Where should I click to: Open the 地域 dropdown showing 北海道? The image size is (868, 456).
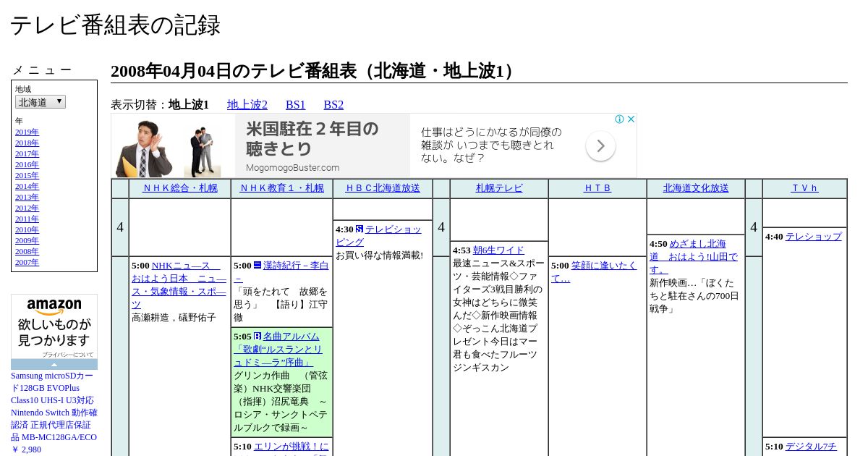[41, 102]
